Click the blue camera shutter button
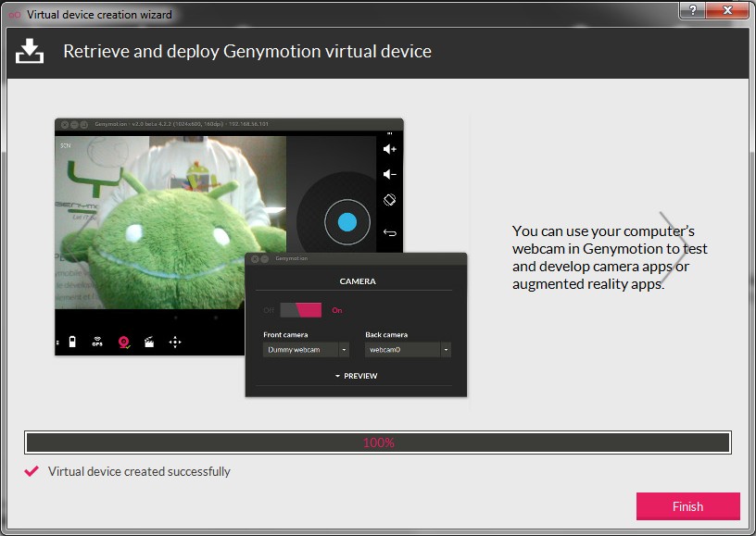 (x=347, y=222)
